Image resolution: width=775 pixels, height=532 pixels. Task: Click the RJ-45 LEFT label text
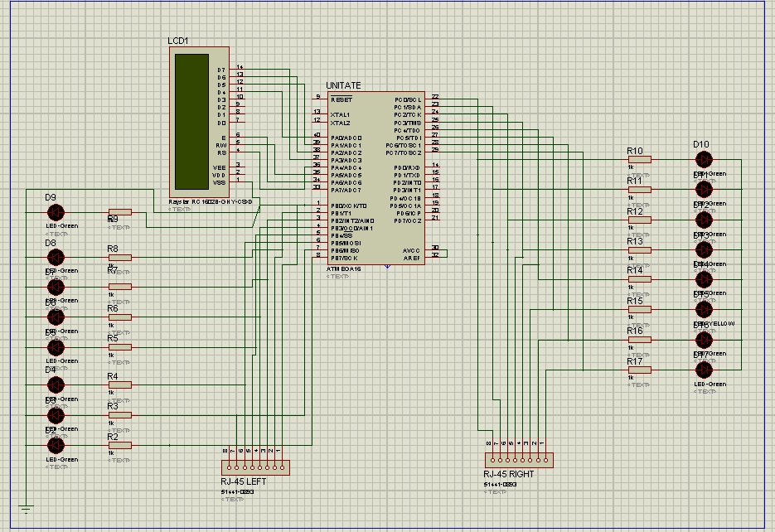click(244, 481)
